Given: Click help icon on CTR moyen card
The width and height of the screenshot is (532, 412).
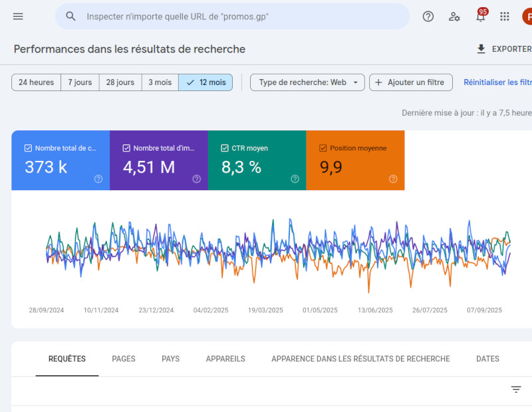Looking at the screenshot, I should (x=295, y=179).
